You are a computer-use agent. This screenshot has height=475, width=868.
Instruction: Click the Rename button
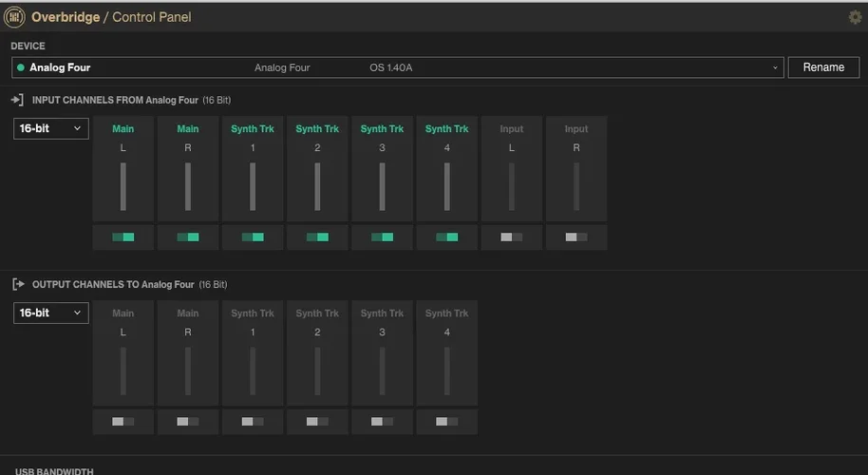click(x=823, y=67)
